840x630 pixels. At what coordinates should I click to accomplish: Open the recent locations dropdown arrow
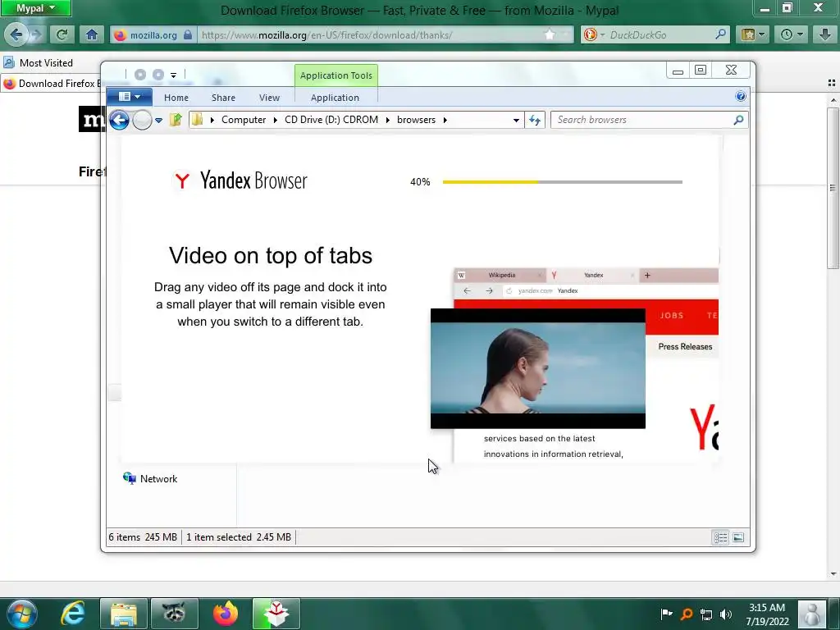[x=158, y=121]
